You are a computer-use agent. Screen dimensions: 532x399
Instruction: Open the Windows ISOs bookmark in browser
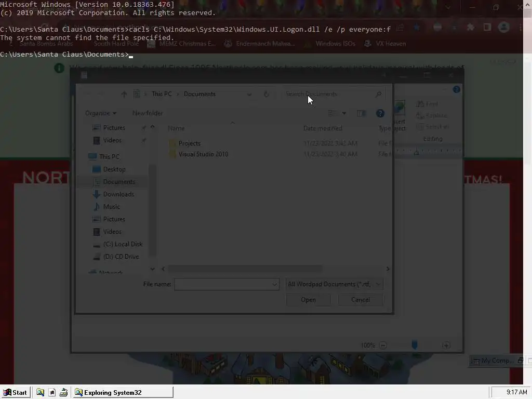(x=330, y=44)
